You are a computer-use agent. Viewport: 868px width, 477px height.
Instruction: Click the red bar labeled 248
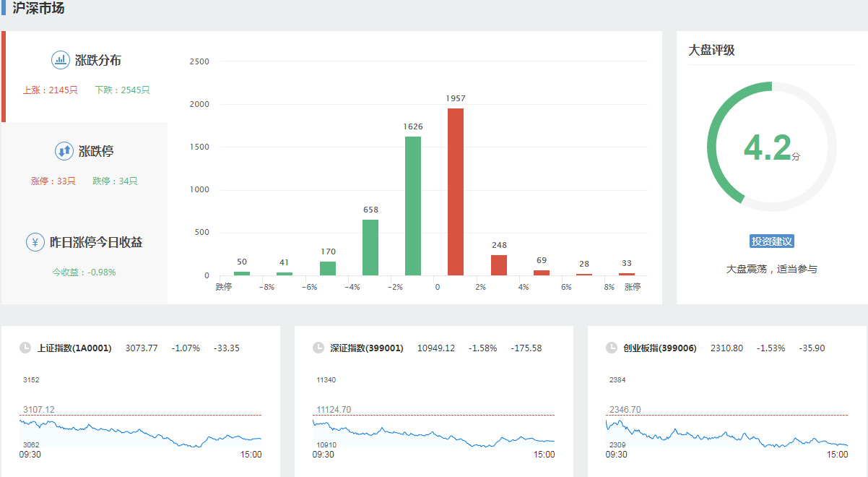point(499,265)
